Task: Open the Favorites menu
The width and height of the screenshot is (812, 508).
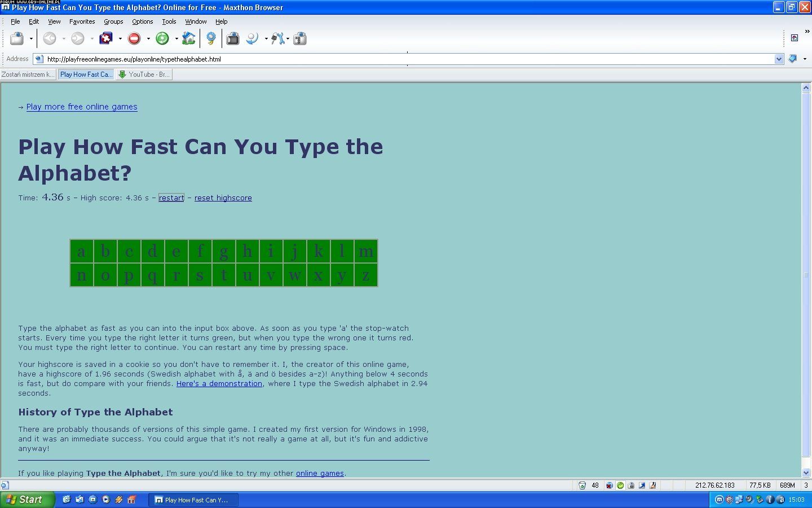Action: point(82,21)
